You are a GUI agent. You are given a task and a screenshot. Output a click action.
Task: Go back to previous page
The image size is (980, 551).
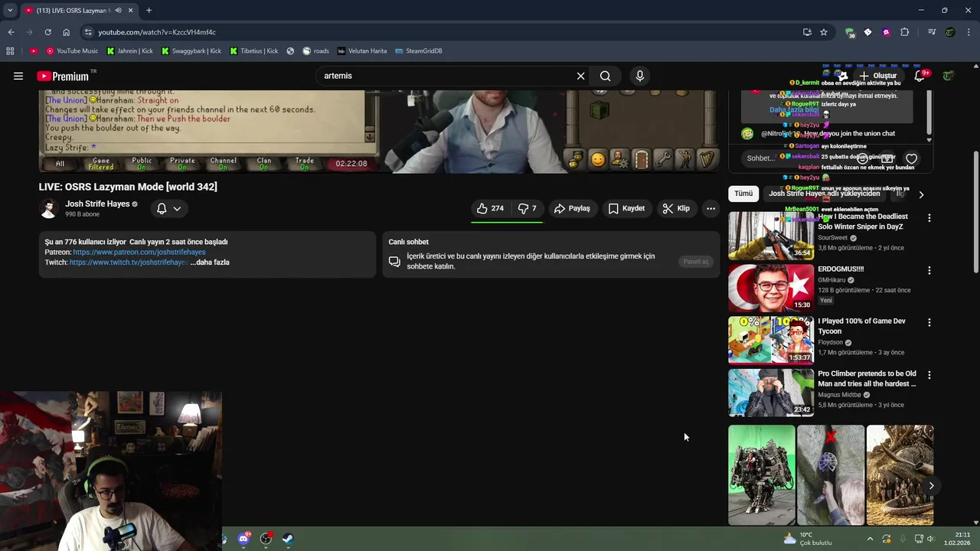coord(11,32)
